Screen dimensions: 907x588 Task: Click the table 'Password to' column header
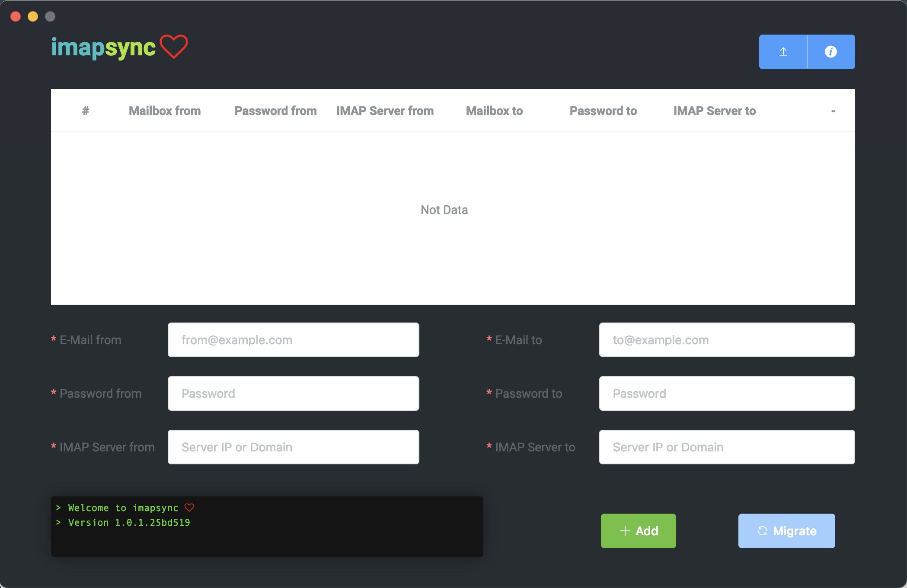(x=604, y=111)
